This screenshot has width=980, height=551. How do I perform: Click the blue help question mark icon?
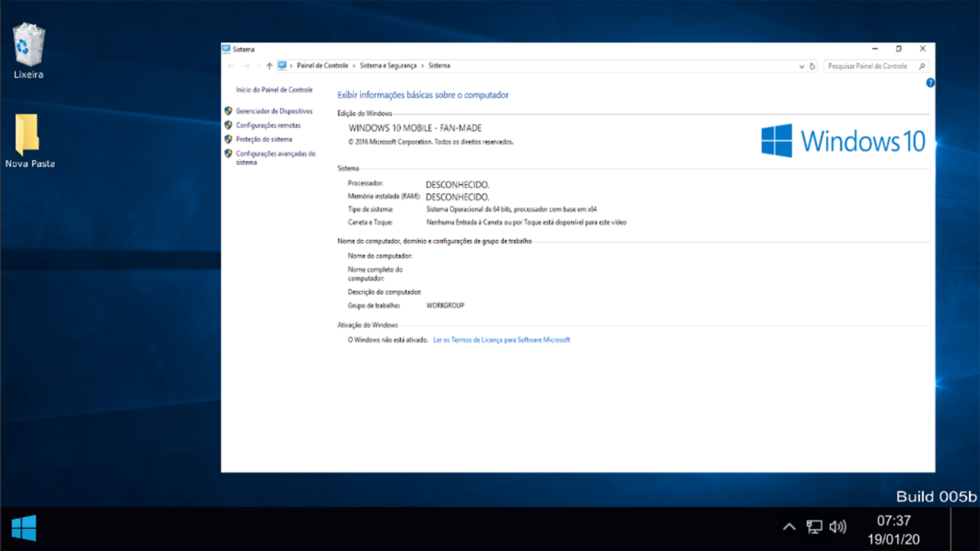click(x=930, y=83)
